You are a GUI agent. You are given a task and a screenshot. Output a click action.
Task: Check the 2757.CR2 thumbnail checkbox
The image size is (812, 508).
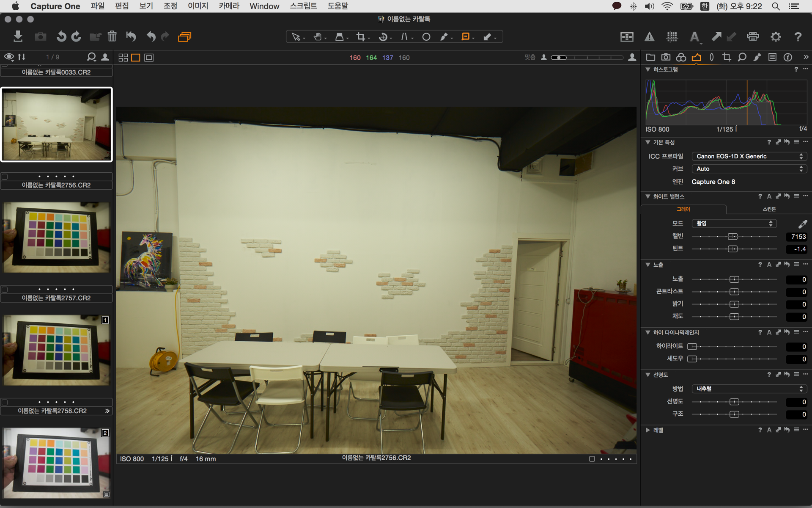5,290
